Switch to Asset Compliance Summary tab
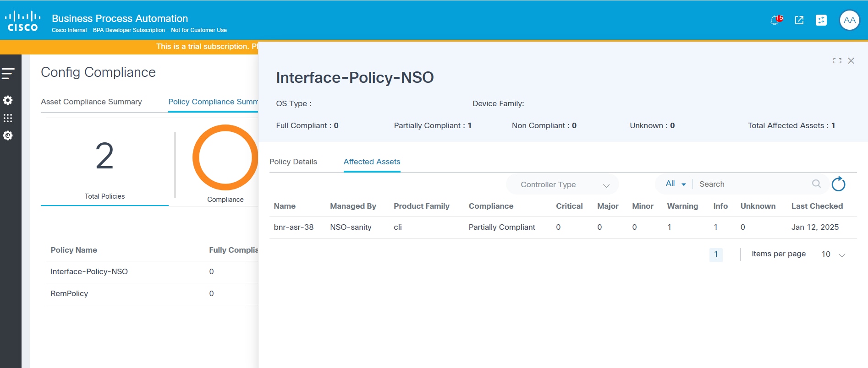 tap(91, 102)
